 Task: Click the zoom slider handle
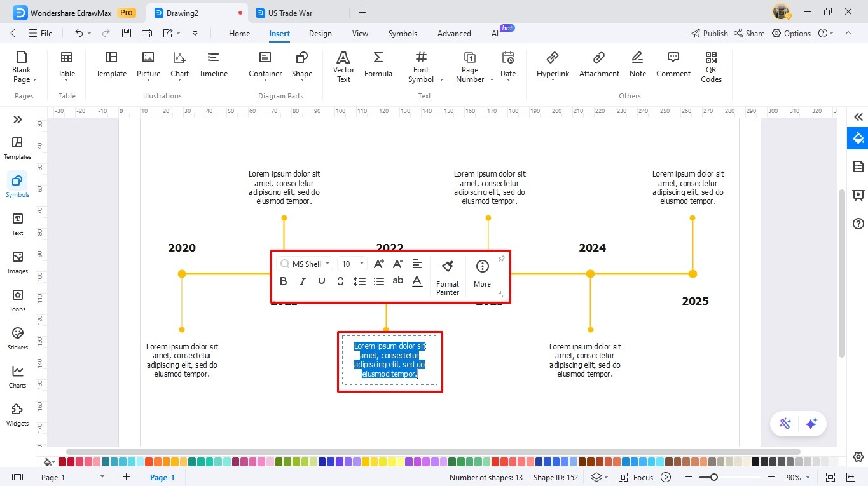point(713,477)
